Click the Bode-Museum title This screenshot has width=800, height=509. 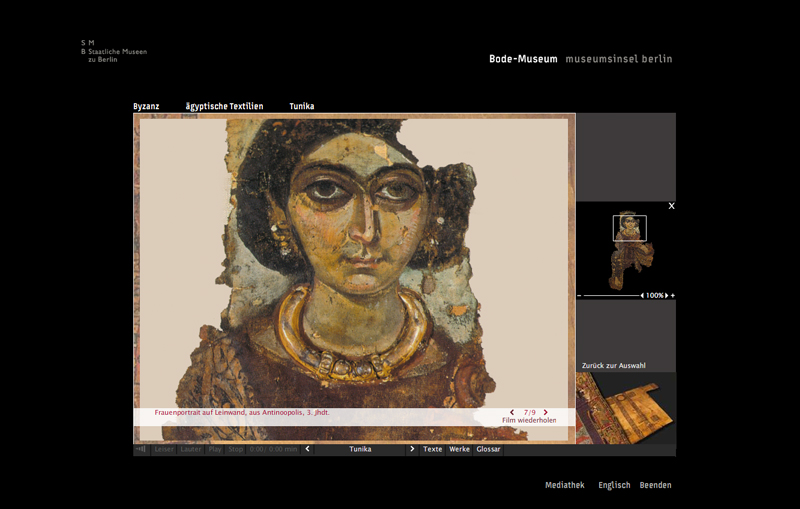(x=523, y=59)
